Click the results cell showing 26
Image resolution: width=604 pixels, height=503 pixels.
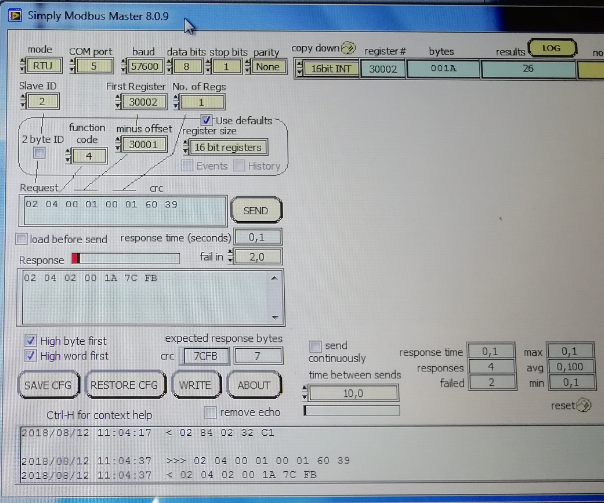pos(528,69)
